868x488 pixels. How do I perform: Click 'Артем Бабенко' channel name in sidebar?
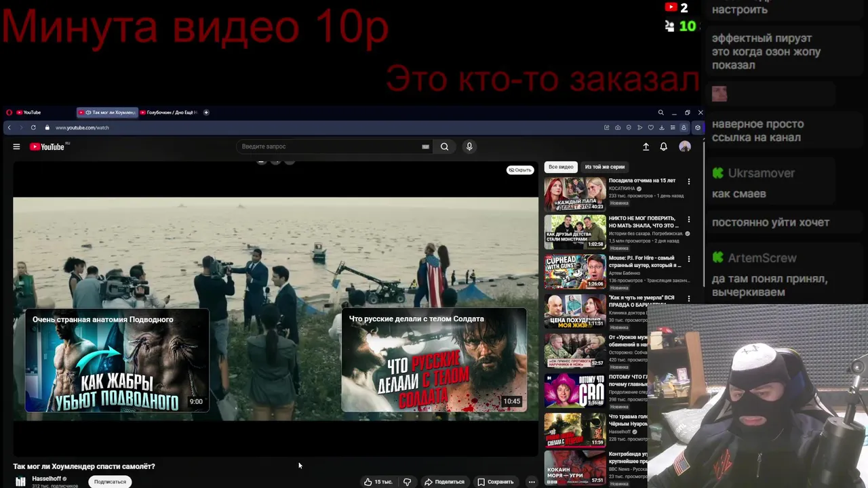click(624, 273)
